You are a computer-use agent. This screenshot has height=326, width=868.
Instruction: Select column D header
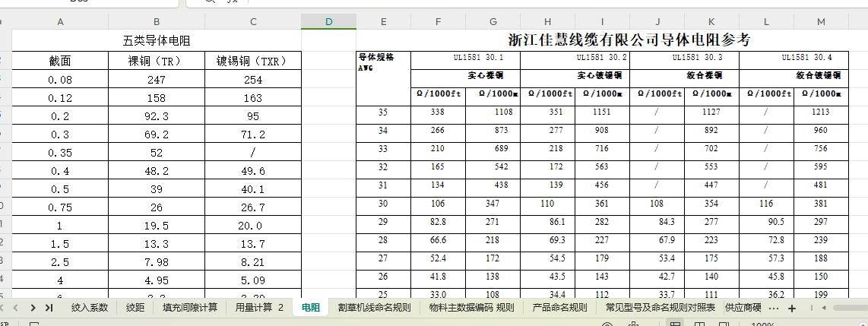[x=328, y=21]
